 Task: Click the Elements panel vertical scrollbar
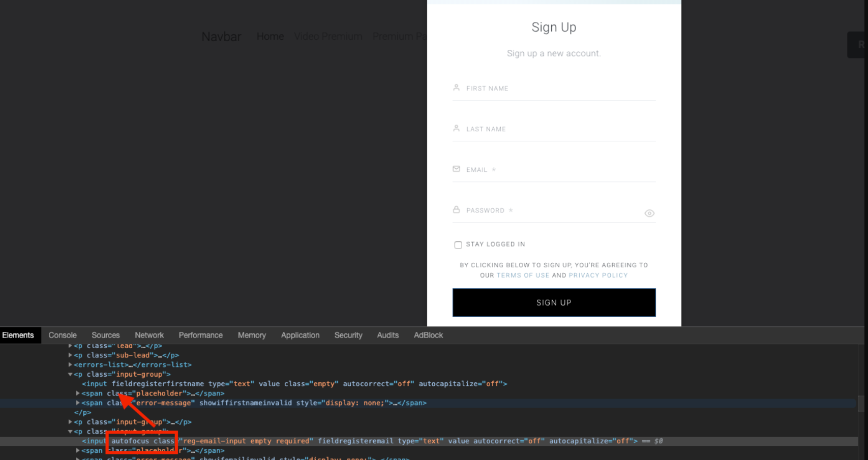pos(861,402)
